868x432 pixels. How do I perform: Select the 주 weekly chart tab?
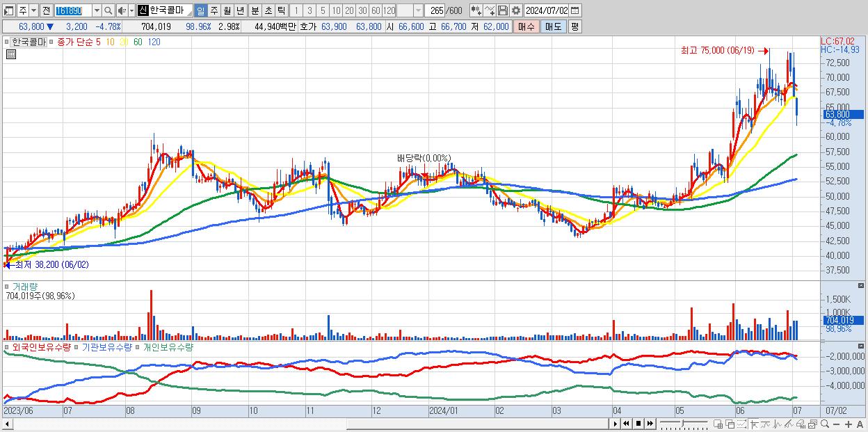tap(214, 10)
